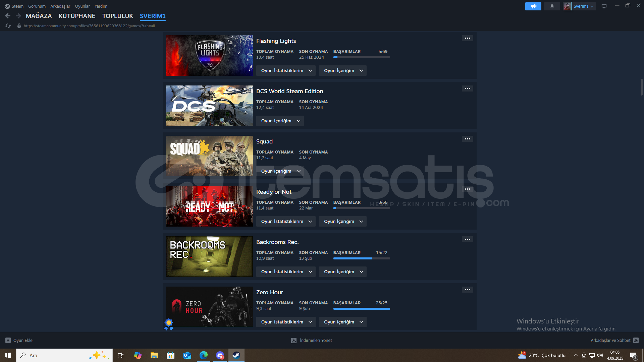Image resolution: width=644 pixels, height=362 pixels.
Task: Expand Oyun İstatistiklerim for Ready or Not
Action: click(x=286, y=222)
